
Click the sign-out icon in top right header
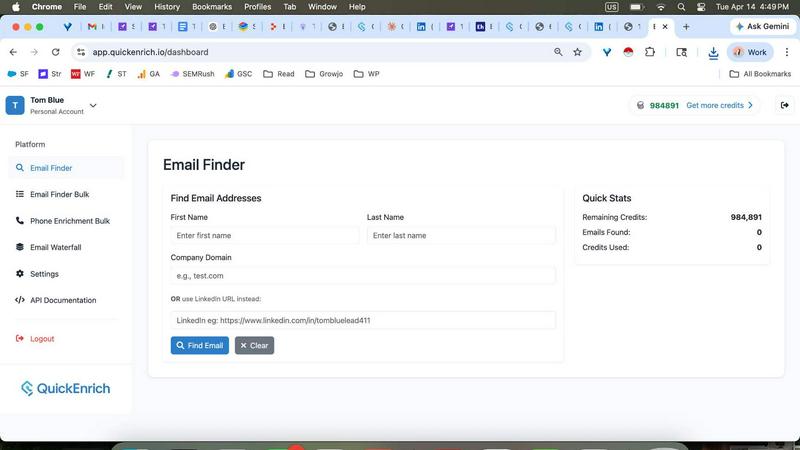click(784, 105)
